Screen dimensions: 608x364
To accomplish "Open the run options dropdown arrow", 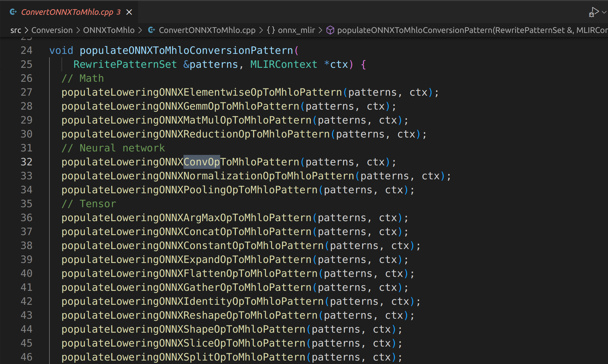I will click(x=604, y=12).
